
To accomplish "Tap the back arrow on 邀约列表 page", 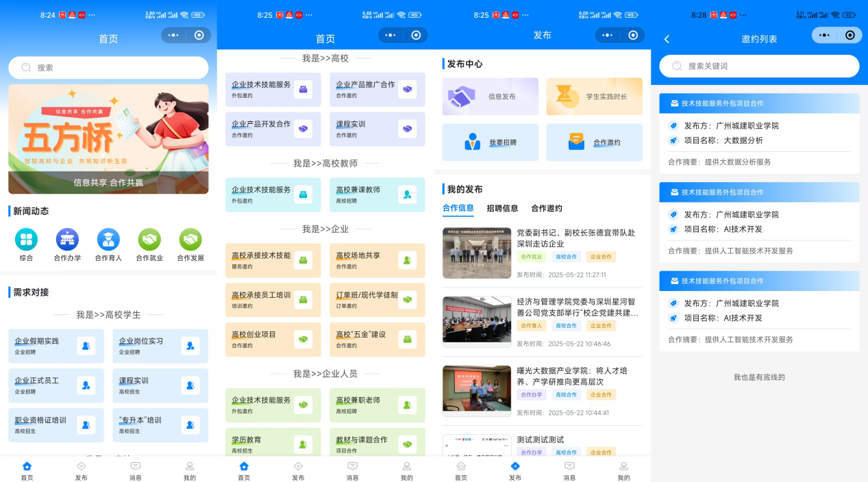I will click(667, 39).
